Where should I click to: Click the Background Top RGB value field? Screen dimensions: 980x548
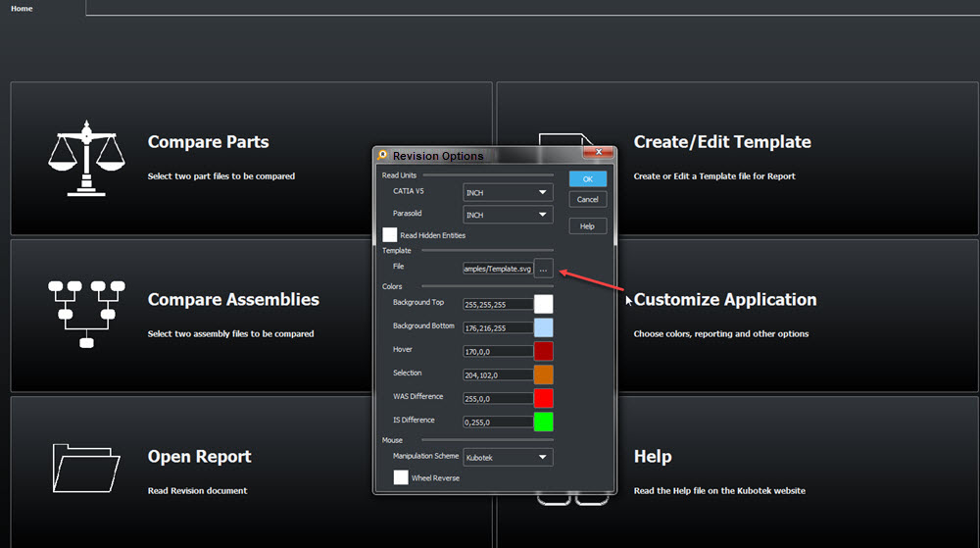tap(497, 305)
